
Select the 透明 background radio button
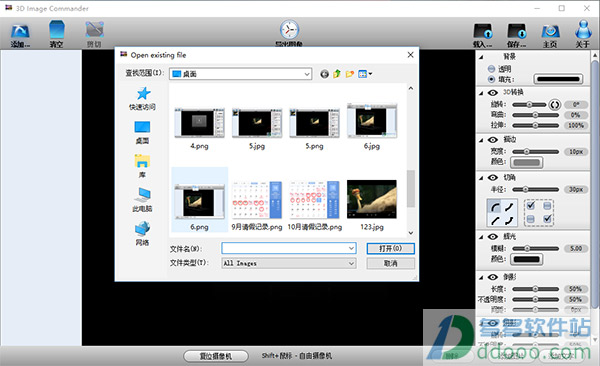491,69
